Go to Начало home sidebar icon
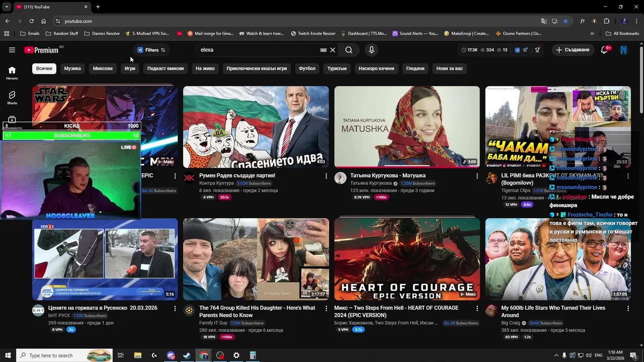644x362 pixels. pyautogui.click(x=12, y=72)
